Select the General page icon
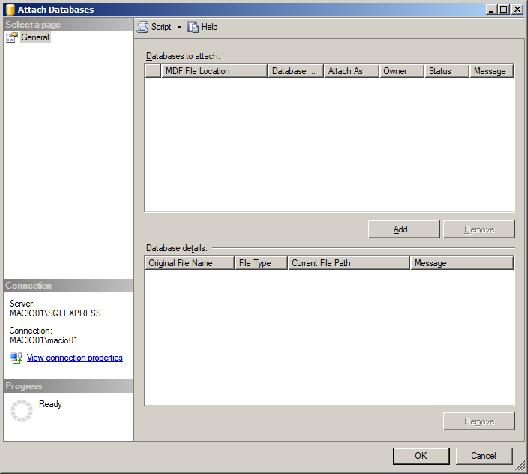The image size is (528, 474). tap(12, 37)
